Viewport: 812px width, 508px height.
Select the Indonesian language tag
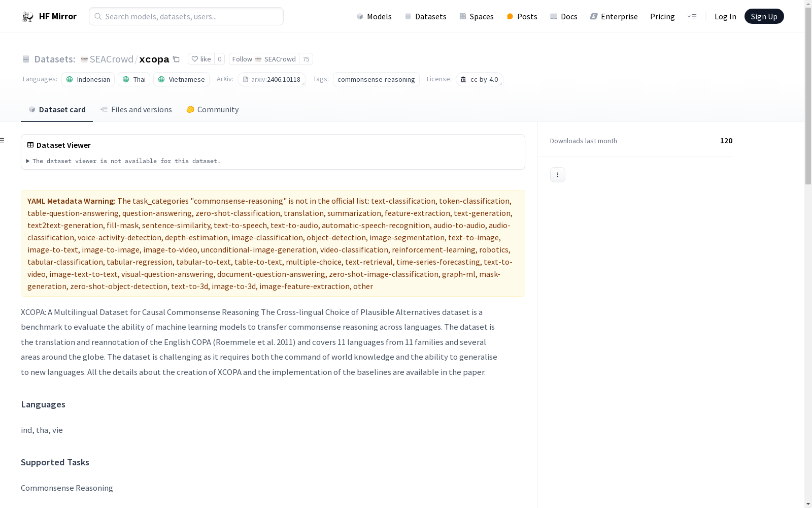click(88, 79)
